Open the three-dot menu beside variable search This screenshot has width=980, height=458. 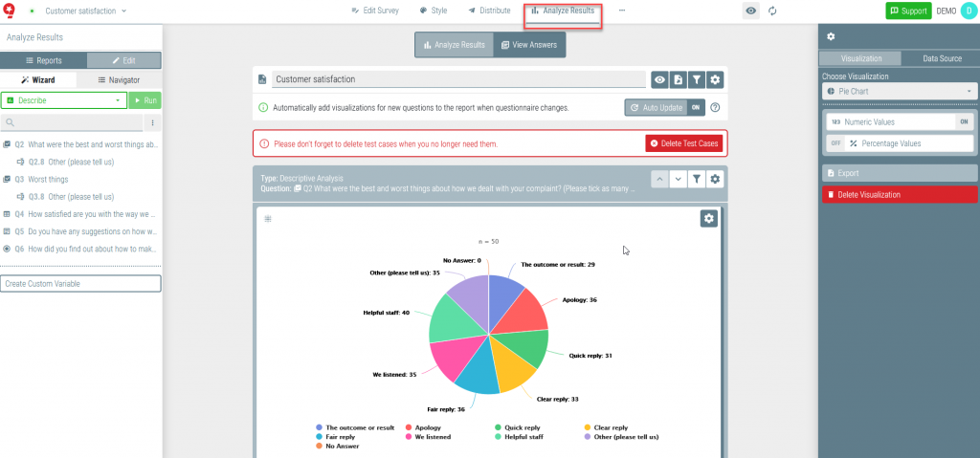click(153, 123)
